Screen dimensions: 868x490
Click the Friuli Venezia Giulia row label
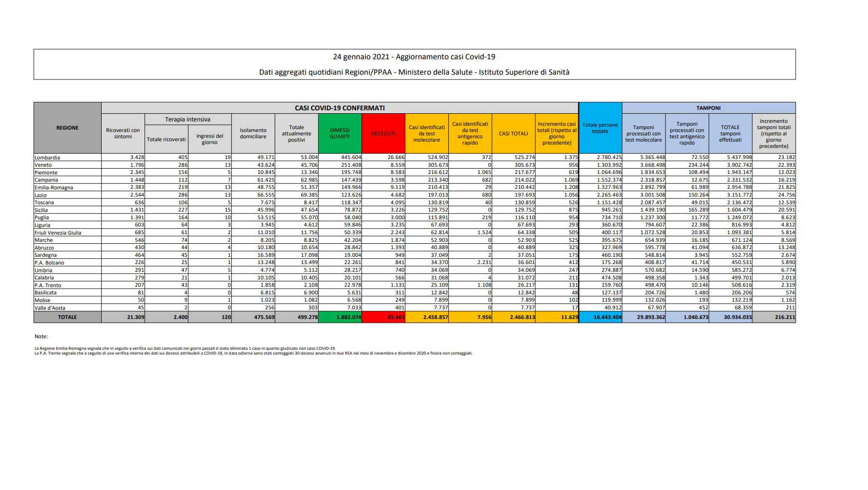coord(58,233)
